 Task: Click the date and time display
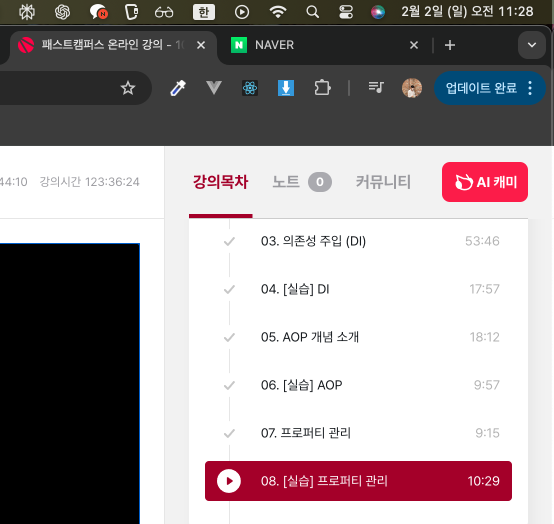click(467, 12)
